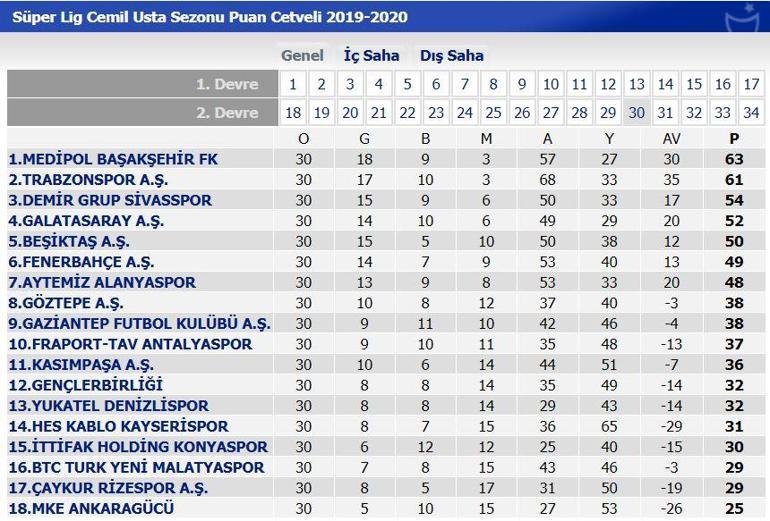Open Göztepe A.Ş. team page
Screen dimensions: 770x521
point(66,303)
